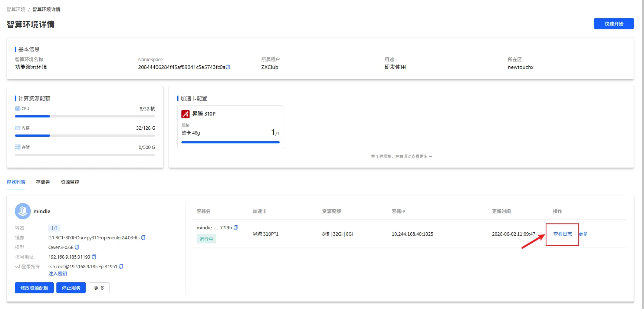Copy access address 192.168.9.185:31193
The height and width of the screenshot is (309, 644).
coord(94,257)
